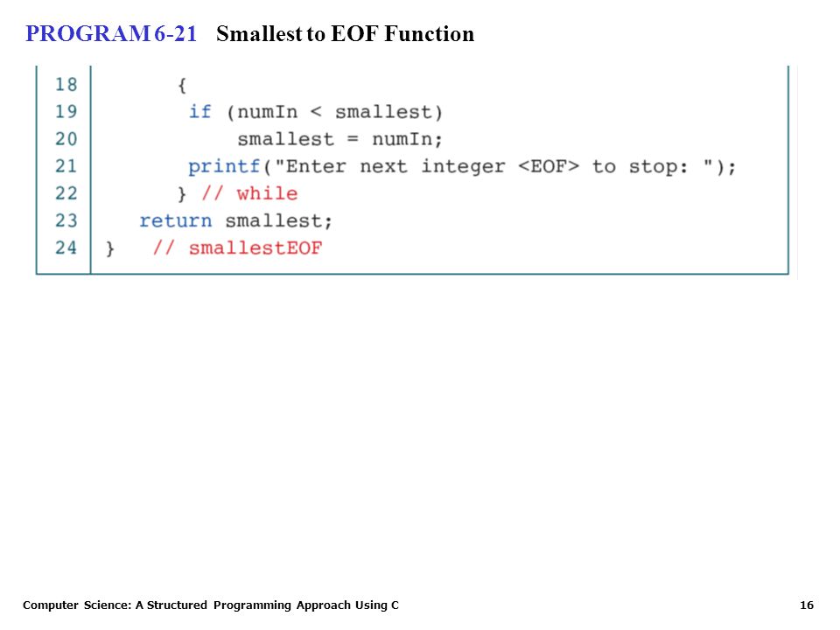Select line number 20
The width and height of the screenshot is (840, 630).
pos(66,139)
